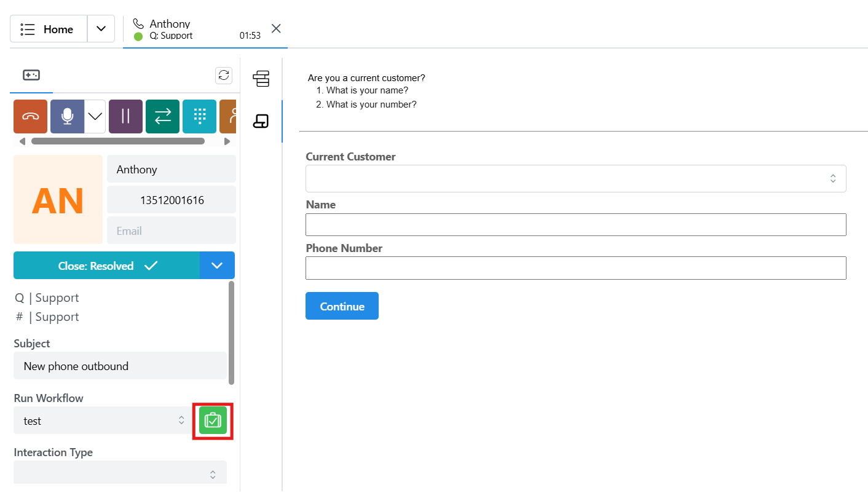The height and width of the screenshot is (501, 868).
Task: Click Close: Resolved button
Action: [x=107, y=266]
